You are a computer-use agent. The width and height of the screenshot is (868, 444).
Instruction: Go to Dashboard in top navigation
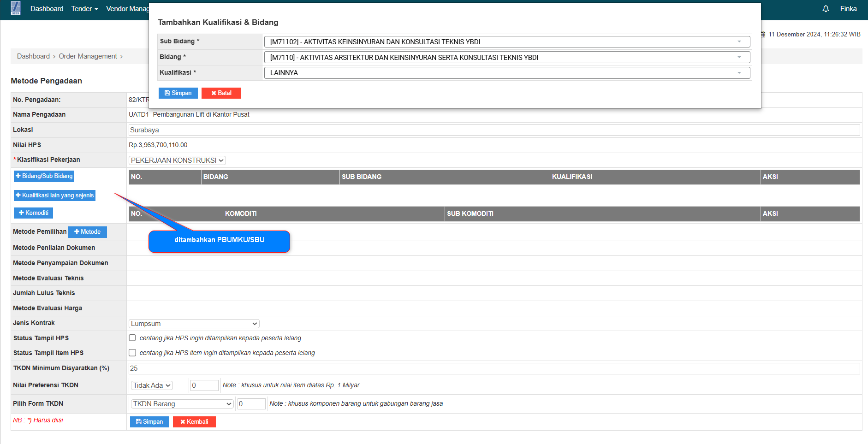pyautogui.click(x=47, y=9)
